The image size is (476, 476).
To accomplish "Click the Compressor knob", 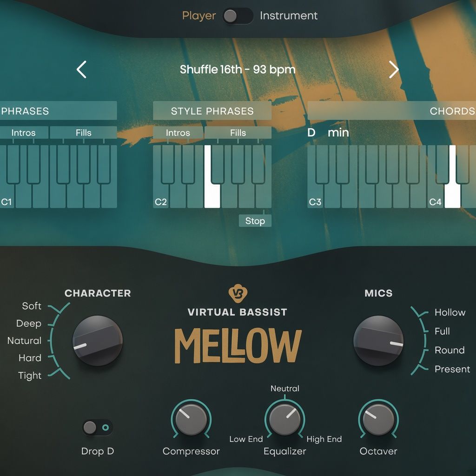I will pos(191,419).
